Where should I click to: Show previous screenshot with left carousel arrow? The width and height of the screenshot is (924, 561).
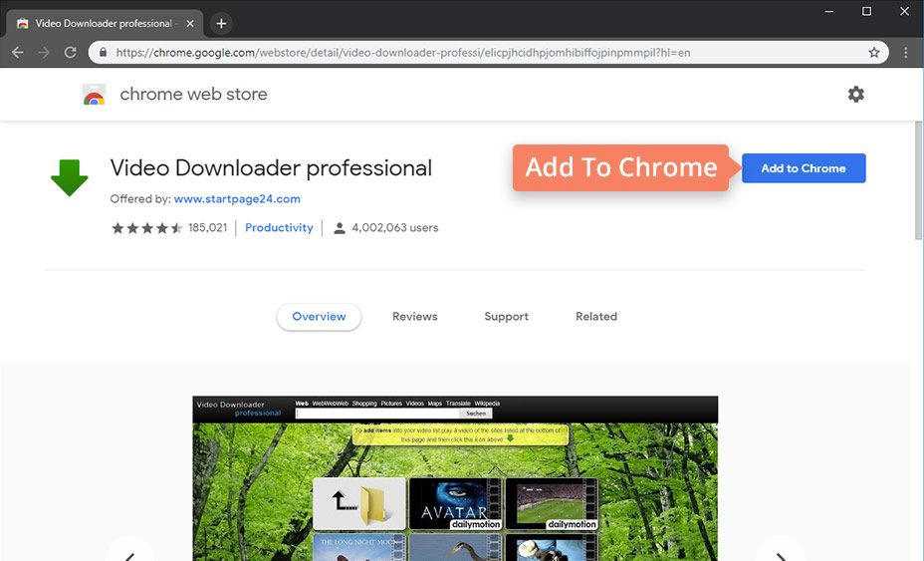tap(130, 553)
